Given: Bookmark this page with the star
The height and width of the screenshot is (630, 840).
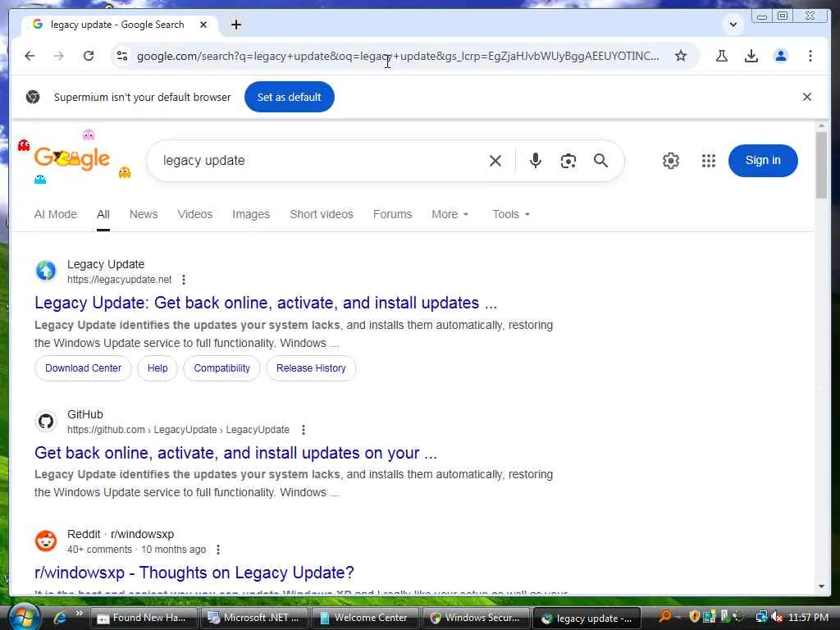Looking at the screenshot, I should (x=680, y=56).
